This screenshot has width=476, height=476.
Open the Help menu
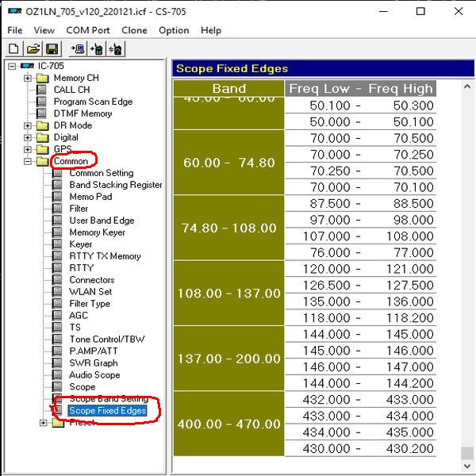pos(211,30)
